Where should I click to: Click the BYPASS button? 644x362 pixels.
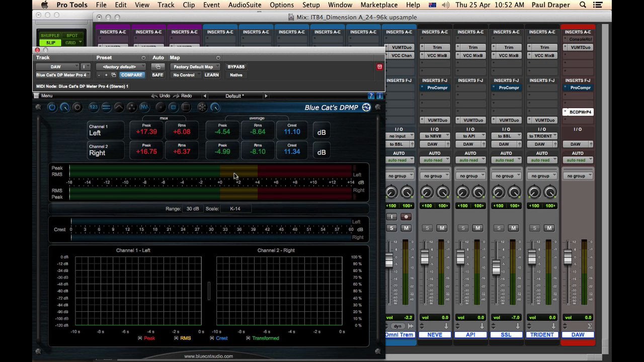(x=236, y=67)
